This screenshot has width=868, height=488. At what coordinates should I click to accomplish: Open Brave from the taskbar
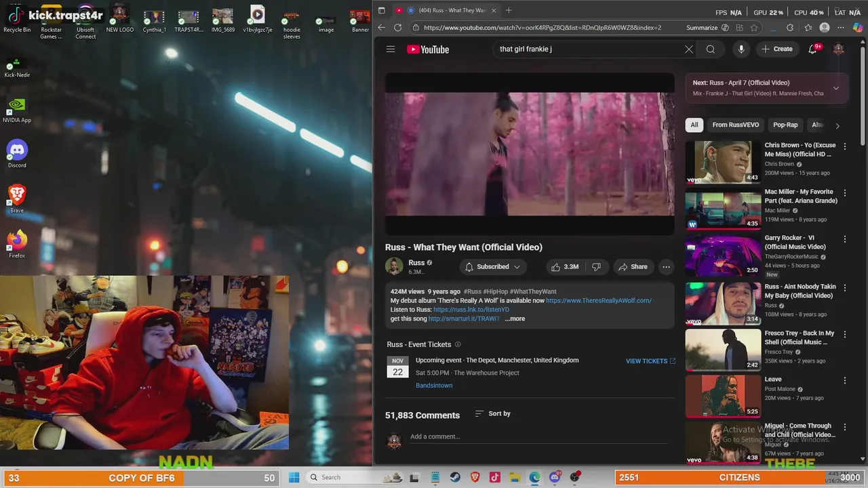(x=475, y=477)
